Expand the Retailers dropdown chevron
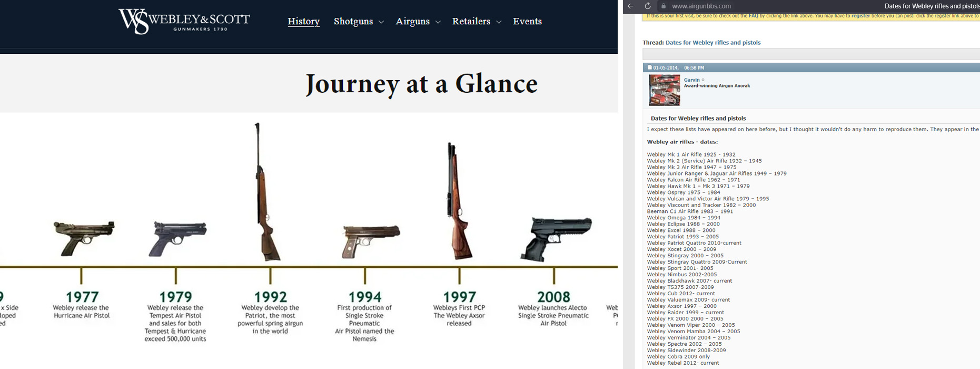This screenshot has height=369, width=980. (499, 22)
